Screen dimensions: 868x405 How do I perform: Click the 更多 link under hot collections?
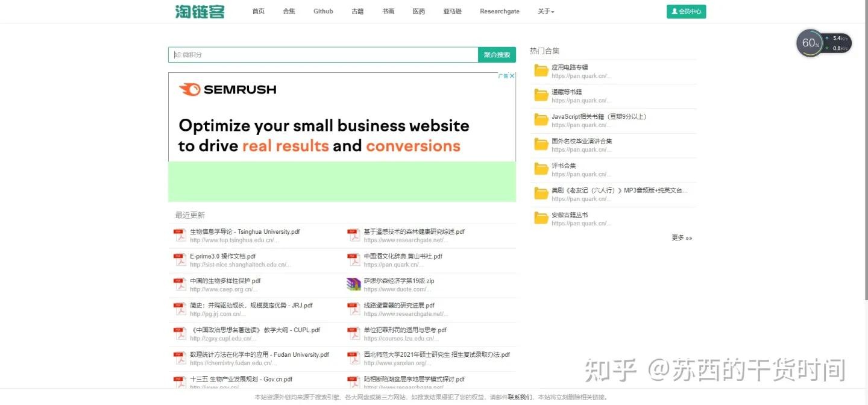click(682, 238)
